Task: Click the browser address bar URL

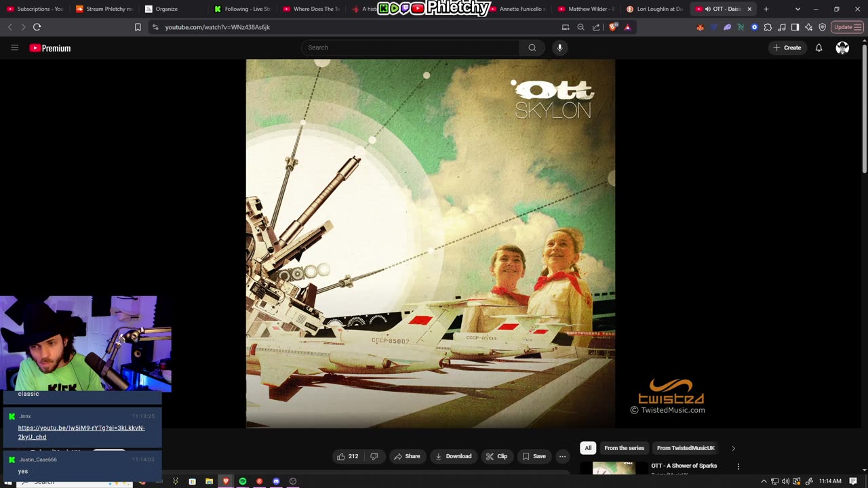Action: [x=217, y=27]
